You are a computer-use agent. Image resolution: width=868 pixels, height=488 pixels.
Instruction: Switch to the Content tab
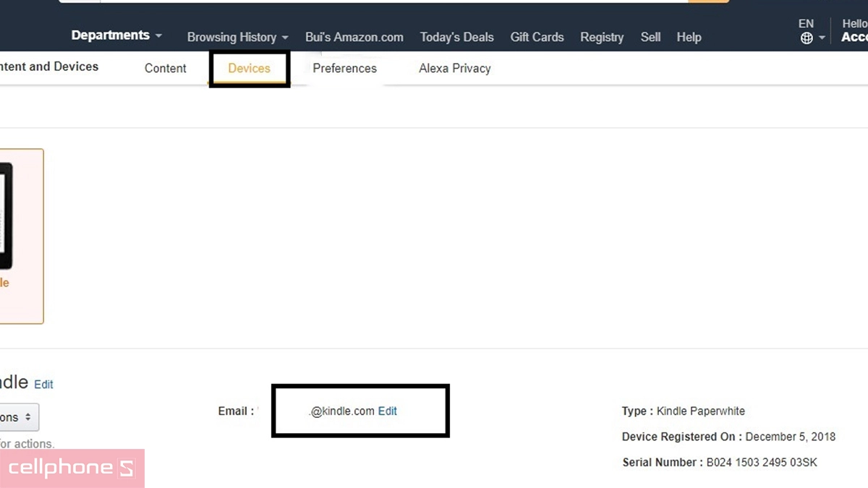tap(166, 68)
